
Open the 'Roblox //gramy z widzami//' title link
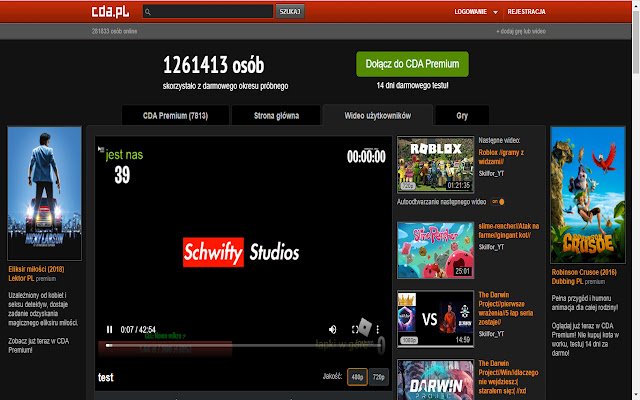(x=501, y=157)
